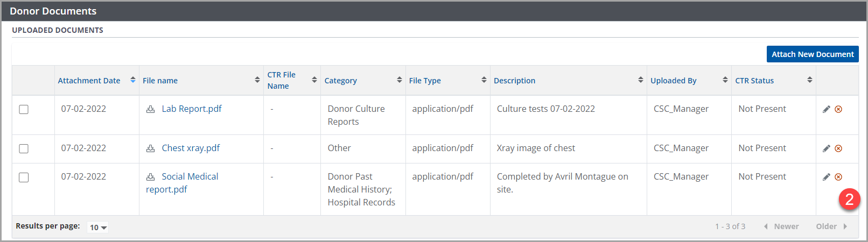Tick the checkbox for Chest xray.pdf
Image resolution: width=868 pixels, height=242 pixels.
tap(24, 148)
